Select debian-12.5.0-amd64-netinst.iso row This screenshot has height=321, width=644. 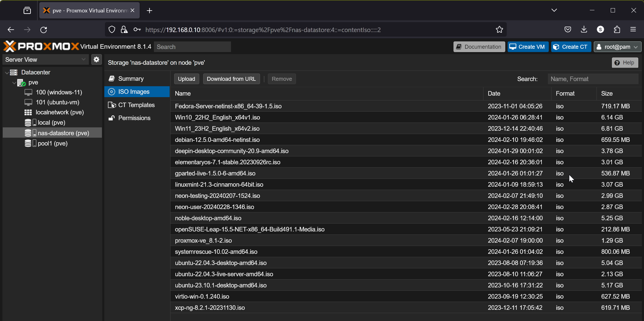coord(406,140)
